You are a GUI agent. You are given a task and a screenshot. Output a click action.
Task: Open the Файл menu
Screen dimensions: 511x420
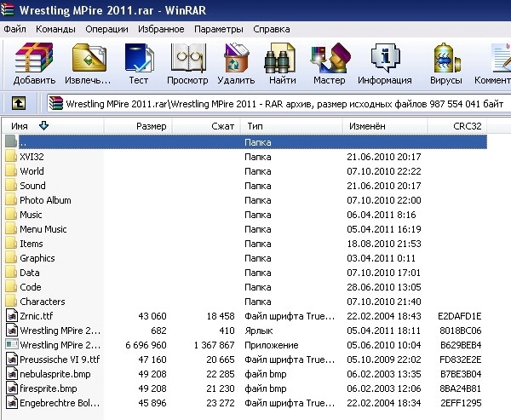pos(14,29)
